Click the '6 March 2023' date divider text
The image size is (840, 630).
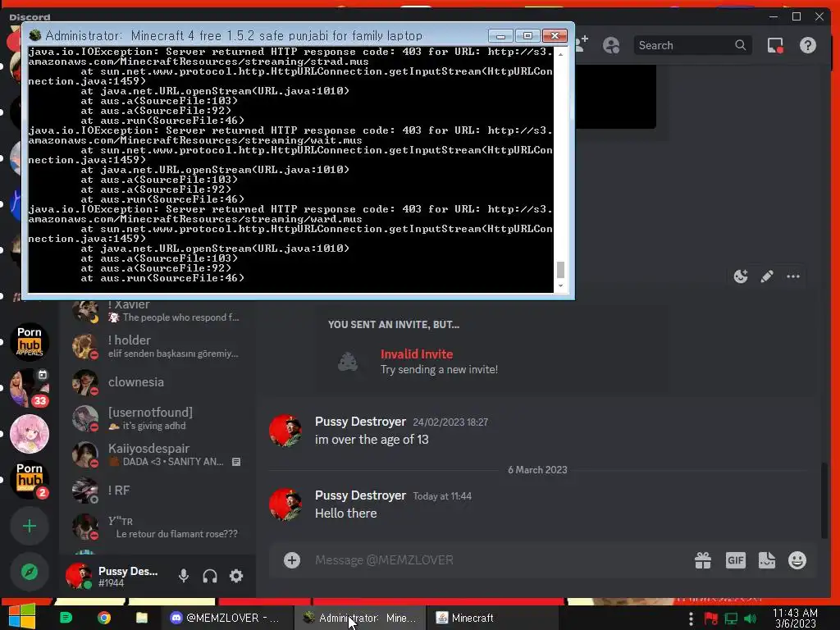537,470
